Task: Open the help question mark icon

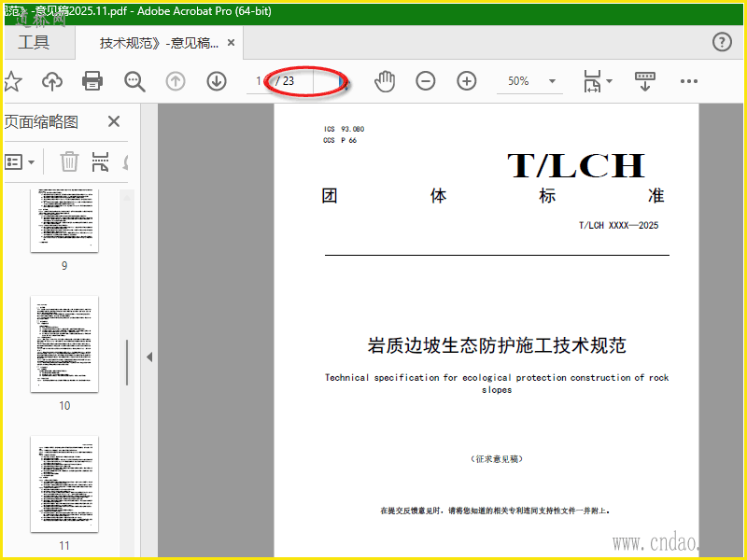Action: [x=722, y=42]
